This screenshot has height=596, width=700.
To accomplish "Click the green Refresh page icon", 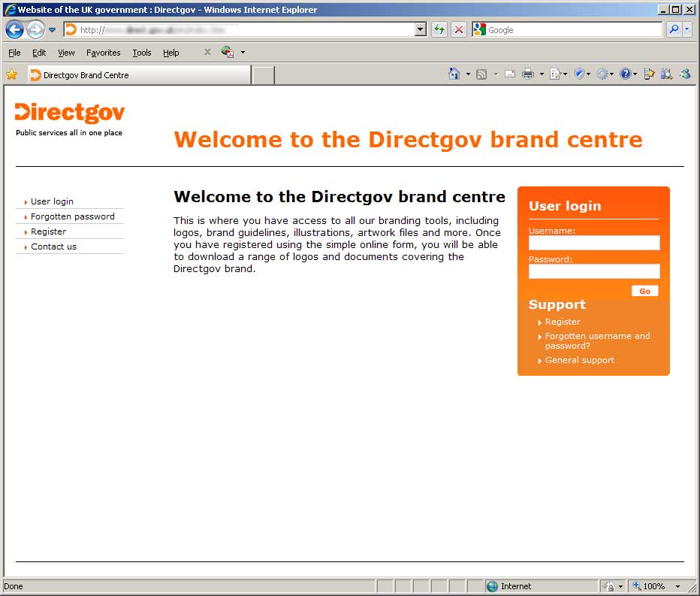I will tap(439, 30).
